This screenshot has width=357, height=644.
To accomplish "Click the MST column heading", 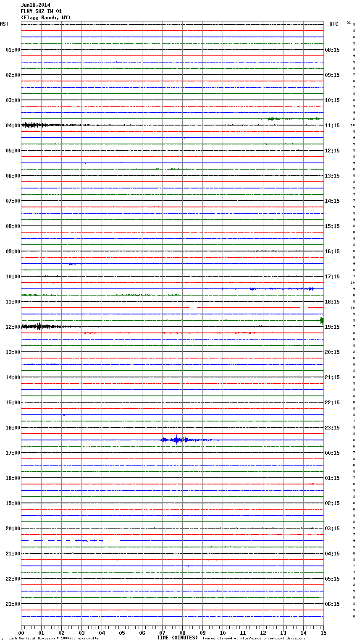I will 4,24.
